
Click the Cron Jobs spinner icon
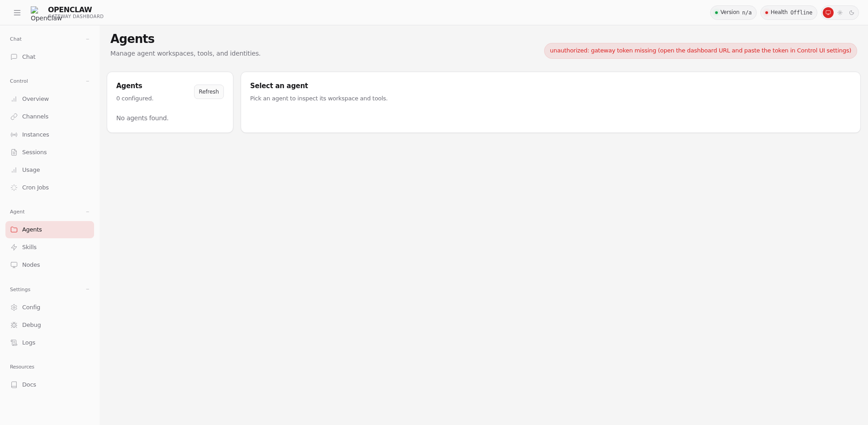(14, 188)
